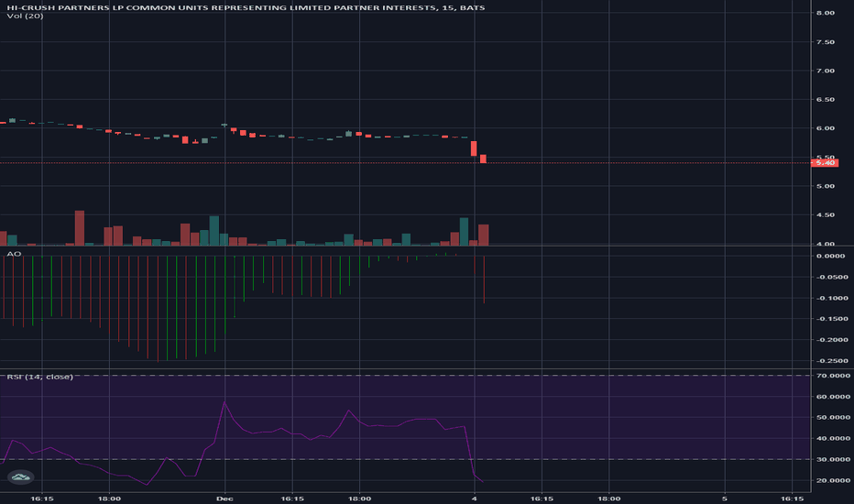Click the 30.0000 level on RSI scale

833,460
